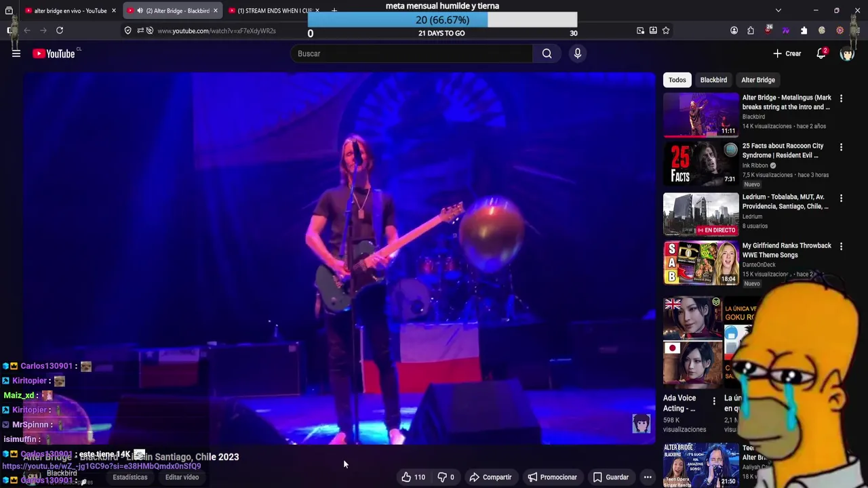Screen dimensions: 868x488
Task: Go forward using the browser forward arrow
Action: (x=43, y=30)
